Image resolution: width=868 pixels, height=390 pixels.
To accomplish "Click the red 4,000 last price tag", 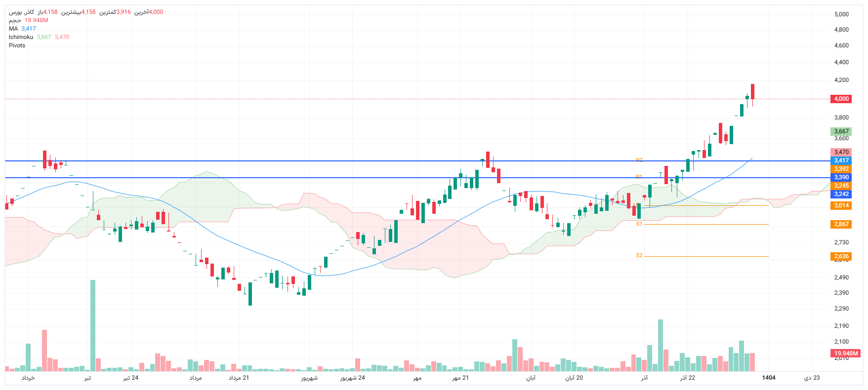I will pos(841,99).
